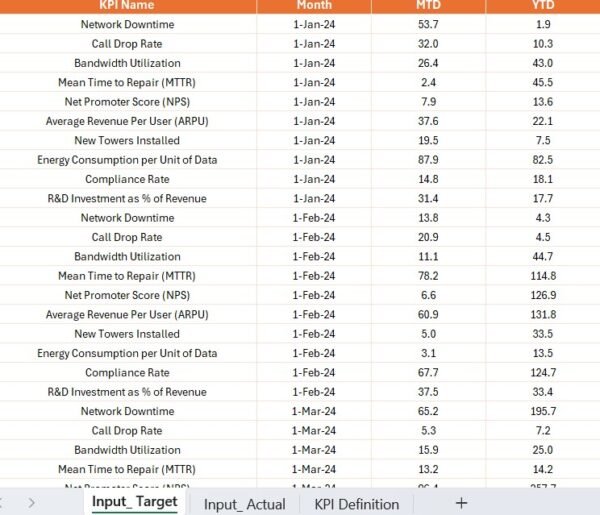This screenshot has height=515, width=600.
Task: Select the Input_ Target sheet tab
Action: click(x=134, y=502)
